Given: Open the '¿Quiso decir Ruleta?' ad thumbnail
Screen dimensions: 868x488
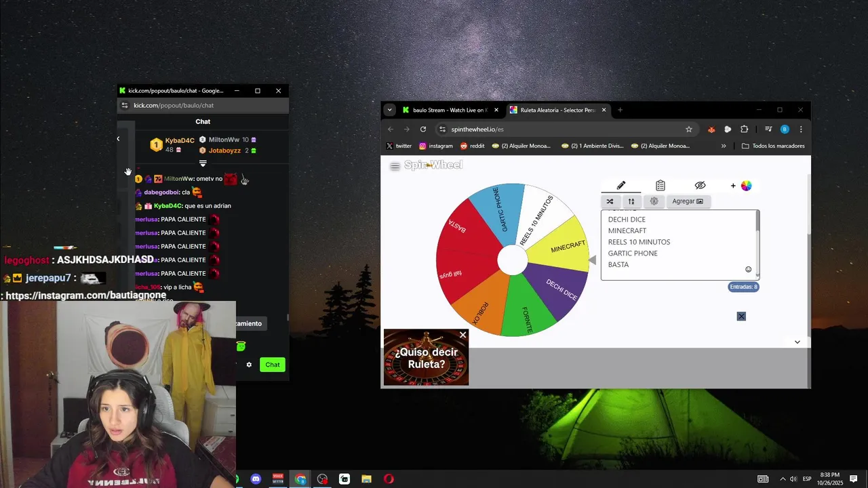Looking at the screenshot, I should click(x=426, y=358).
